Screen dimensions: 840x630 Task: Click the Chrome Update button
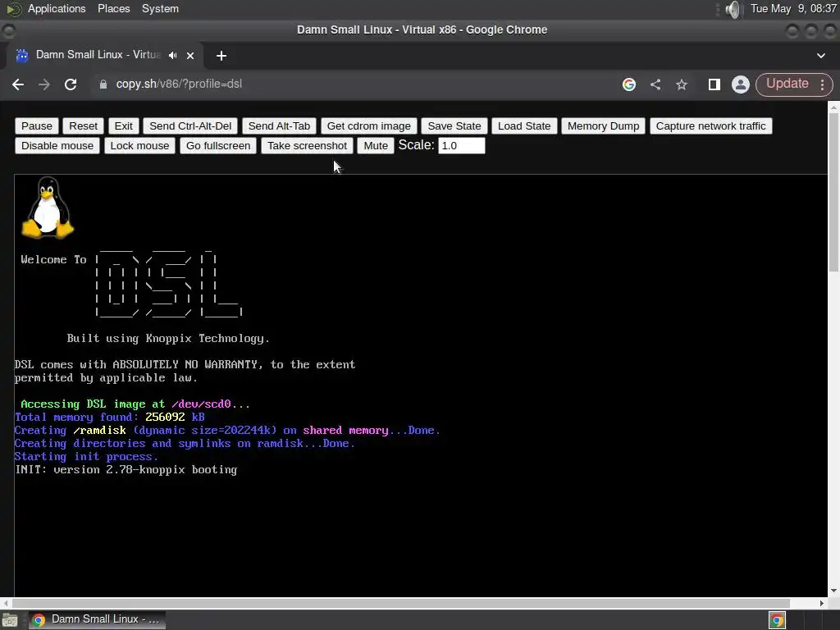(787, 84)
